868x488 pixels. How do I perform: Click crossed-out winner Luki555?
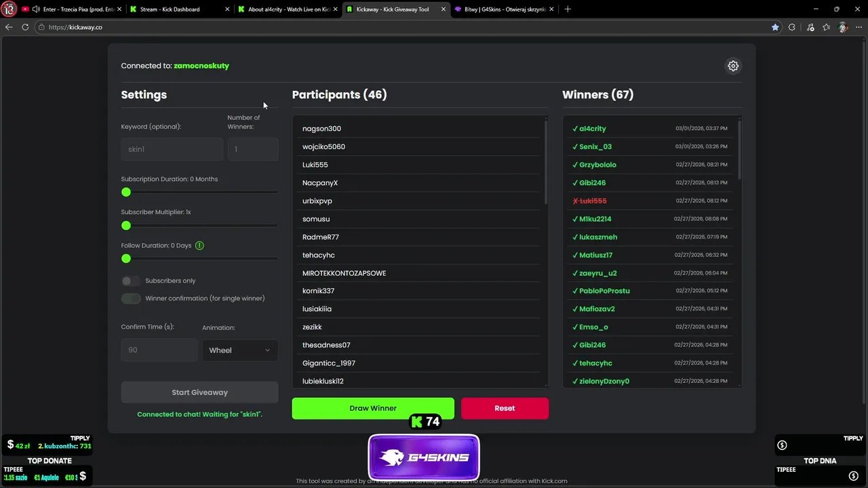650,201
